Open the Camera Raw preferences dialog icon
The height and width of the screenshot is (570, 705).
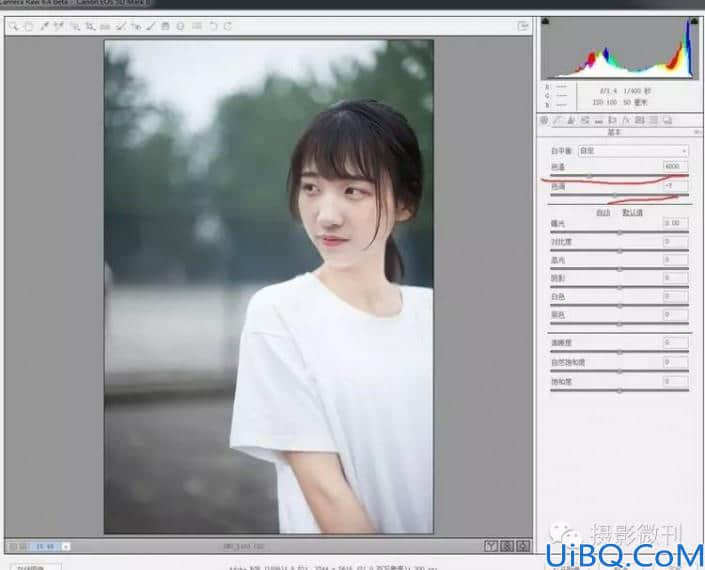pyautogui.click(x=197, y=27)
